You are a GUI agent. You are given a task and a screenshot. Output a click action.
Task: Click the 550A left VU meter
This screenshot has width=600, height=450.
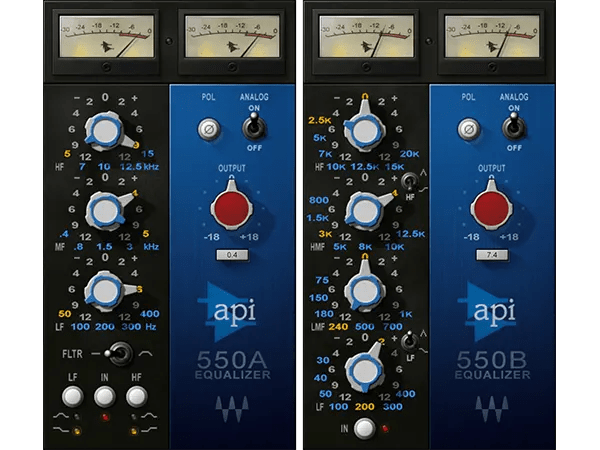click(106, 36)
